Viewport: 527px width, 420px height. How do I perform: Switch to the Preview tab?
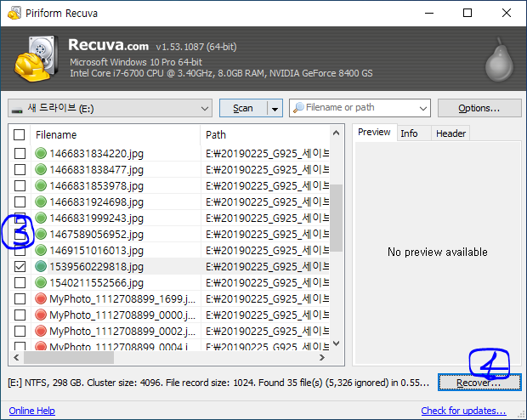pos(374,132)
